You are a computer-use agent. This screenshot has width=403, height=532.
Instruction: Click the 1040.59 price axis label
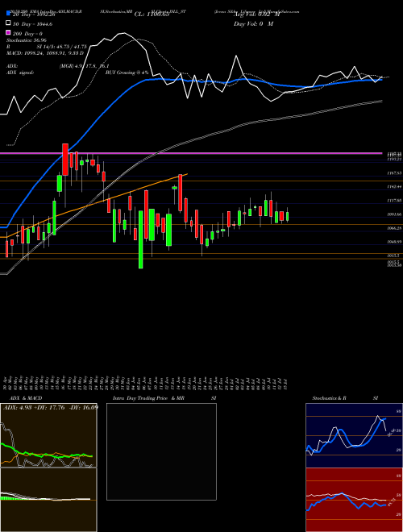(394, 242)
